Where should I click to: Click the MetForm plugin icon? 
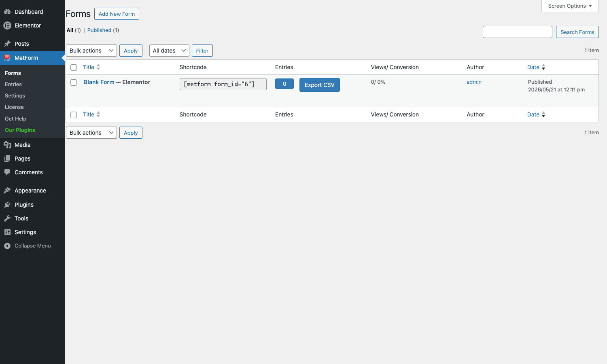7,58
